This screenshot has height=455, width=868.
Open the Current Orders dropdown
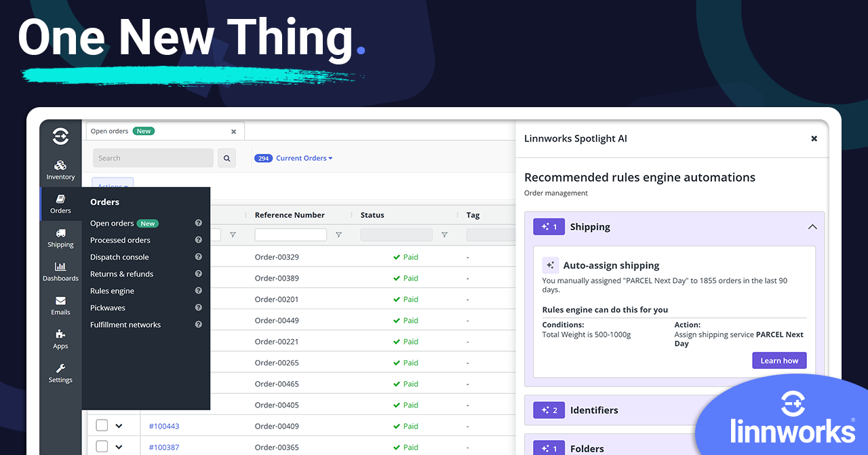click(304, 158)
